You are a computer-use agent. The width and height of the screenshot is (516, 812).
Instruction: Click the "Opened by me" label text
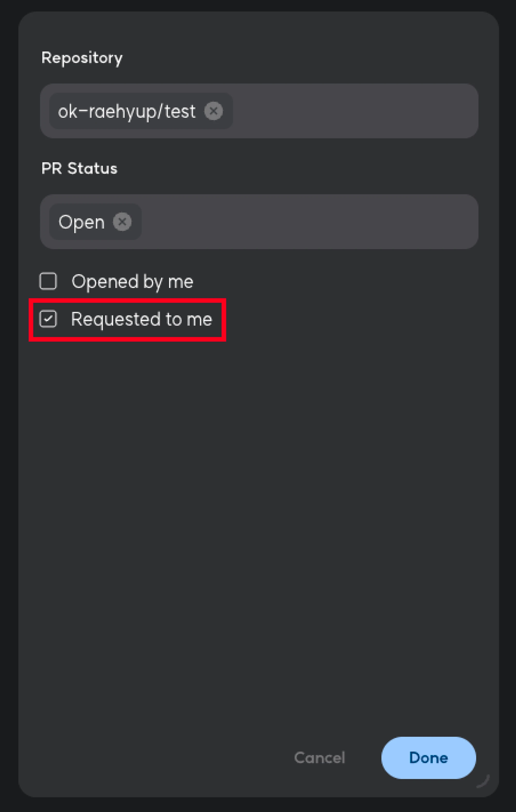(x=132, y=282)
